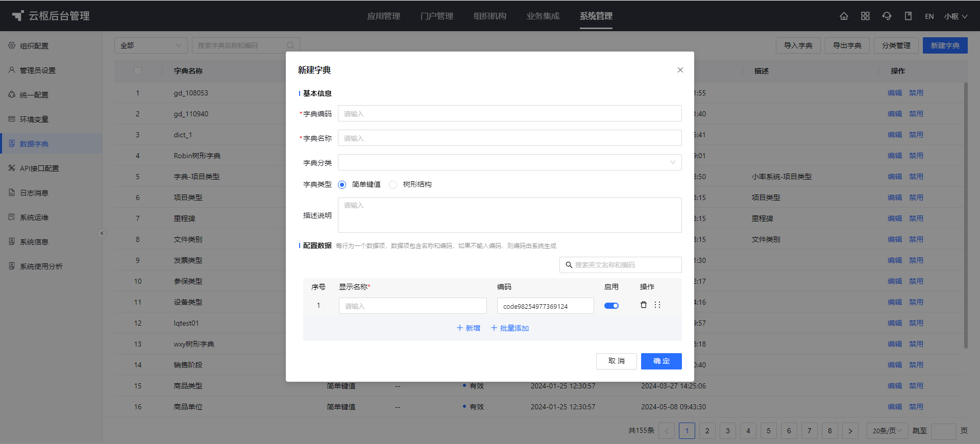The width and height of the screenshot is (980, 444).
Task: Click 禁用 for gd_110940 row
Action: coord(916,114)
